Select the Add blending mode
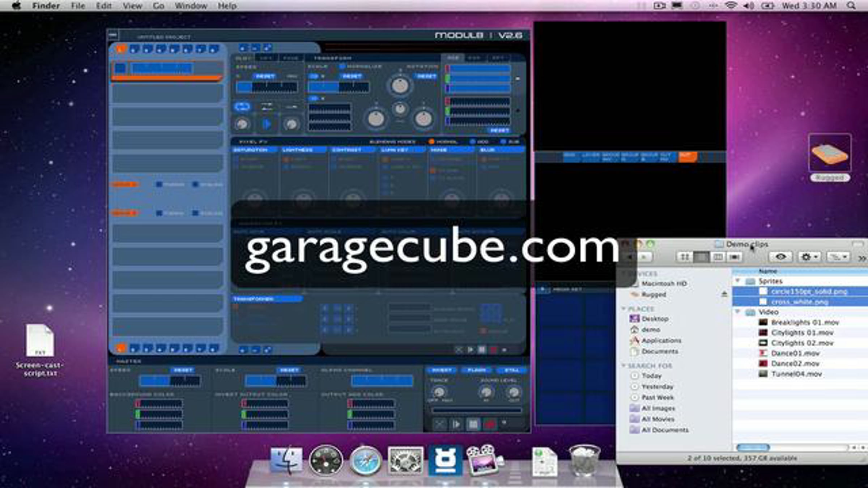The height and width of the screenshot is (488, 868). (x=472, y=142)
